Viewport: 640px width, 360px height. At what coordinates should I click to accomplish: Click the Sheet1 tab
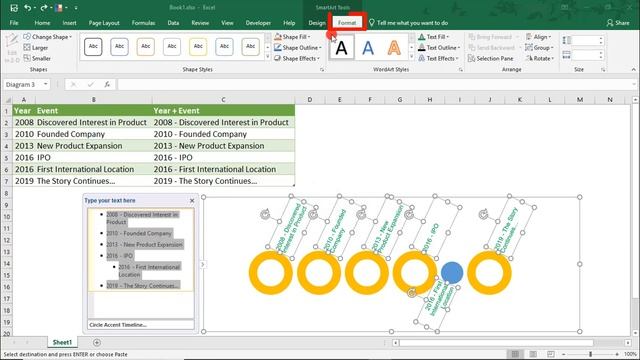(62, 342)
